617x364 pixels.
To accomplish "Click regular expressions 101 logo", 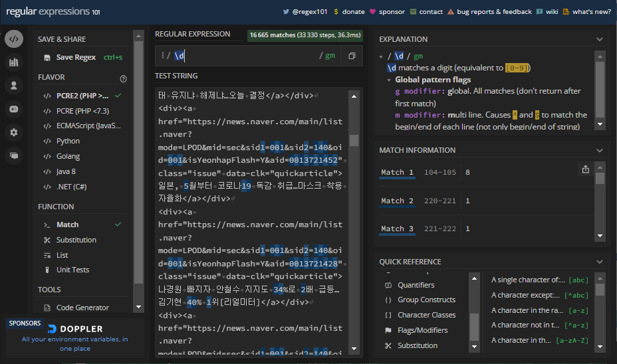I will pos(53,11).
